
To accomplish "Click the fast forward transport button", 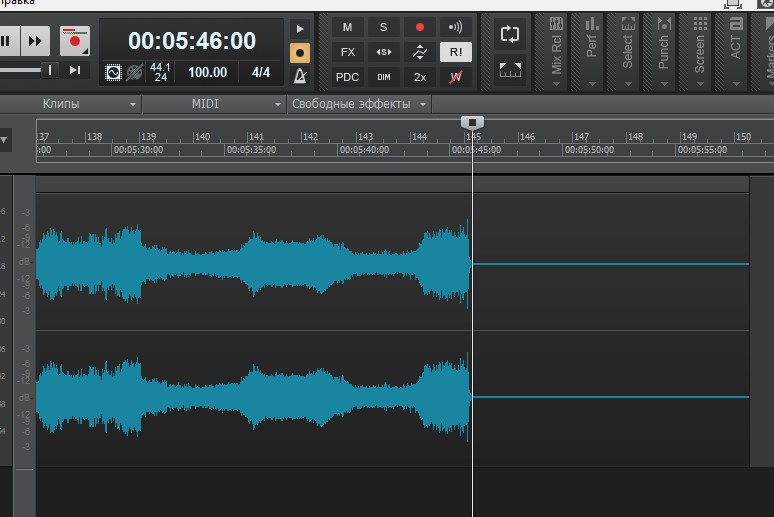I will pos(35,40).
